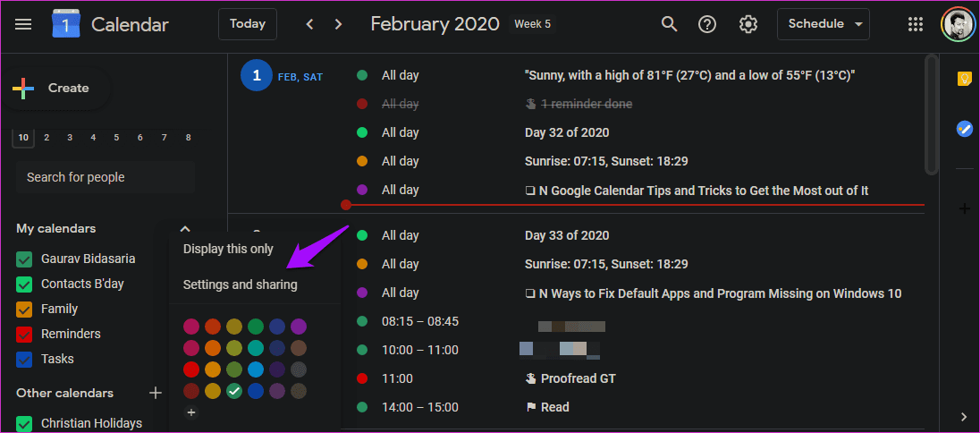Click the schedule vertical scrollbar

click(x=931, y=115)
